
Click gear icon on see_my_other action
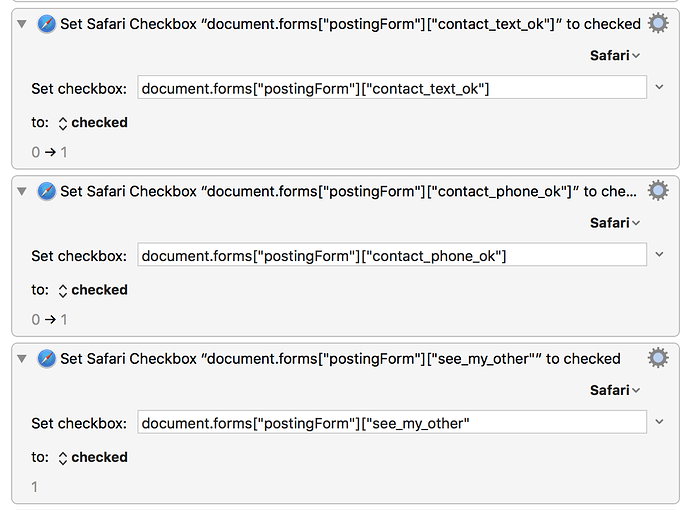658,358
